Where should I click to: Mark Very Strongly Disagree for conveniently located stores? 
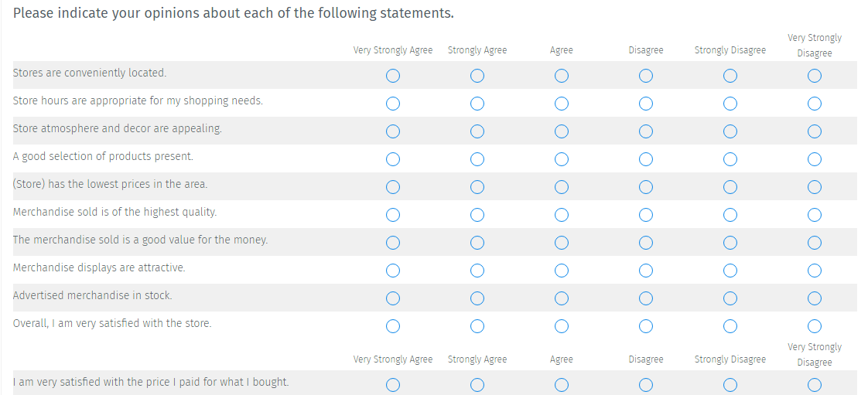pos(814,76)
